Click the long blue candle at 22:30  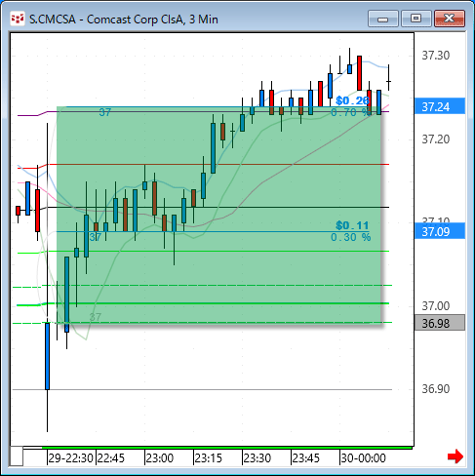[47, 356]
